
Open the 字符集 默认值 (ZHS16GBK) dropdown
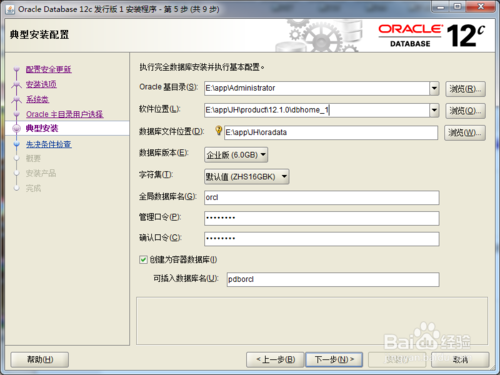247,177
